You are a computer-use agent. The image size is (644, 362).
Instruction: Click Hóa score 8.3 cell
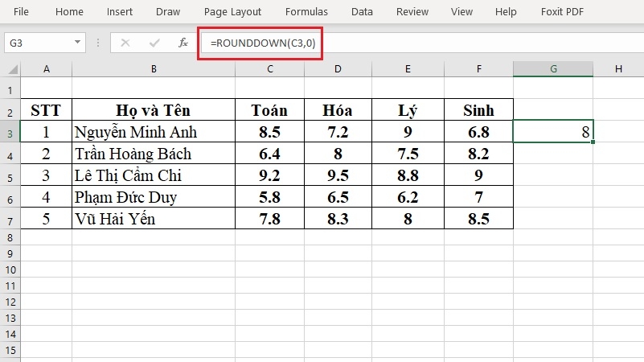[338, 218]
